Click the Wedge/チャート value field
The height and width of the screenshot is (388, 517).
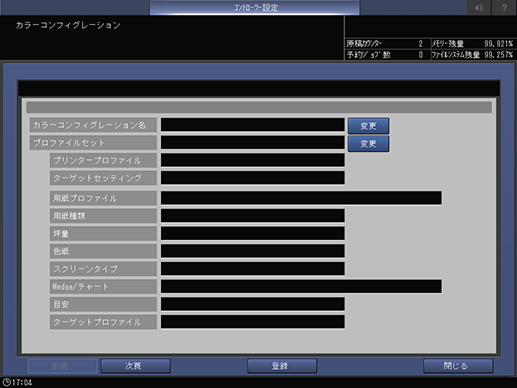pyautogui.click(x=301, y=286)
